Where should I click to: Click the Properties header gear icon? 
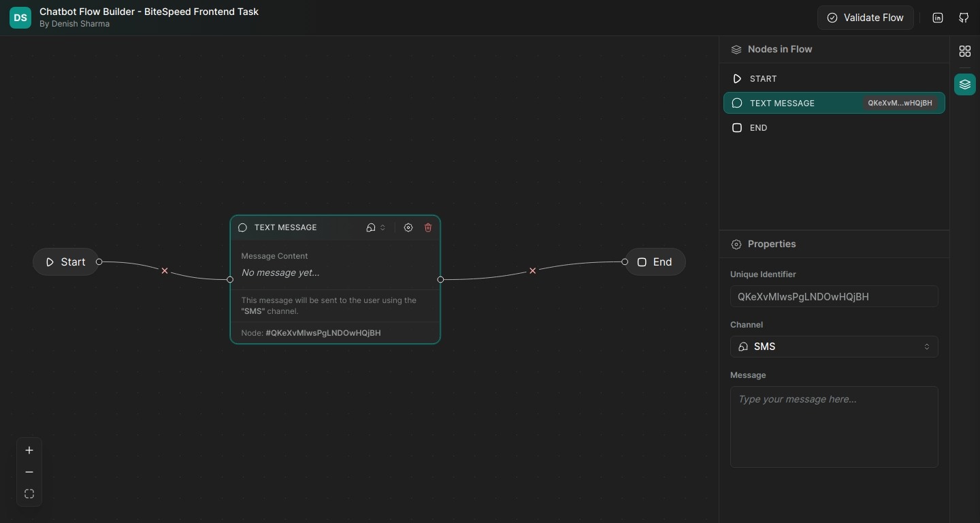[736, 244]
